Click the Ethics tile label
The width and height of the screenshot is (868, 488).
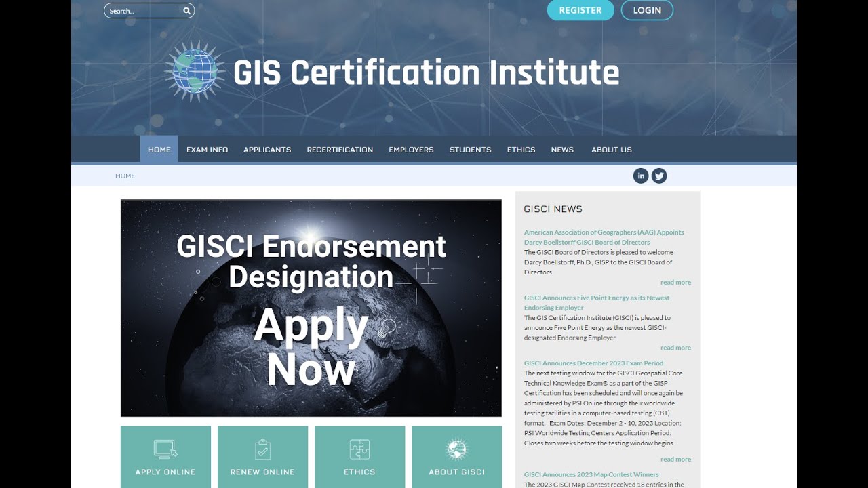(x=359, y=472)
